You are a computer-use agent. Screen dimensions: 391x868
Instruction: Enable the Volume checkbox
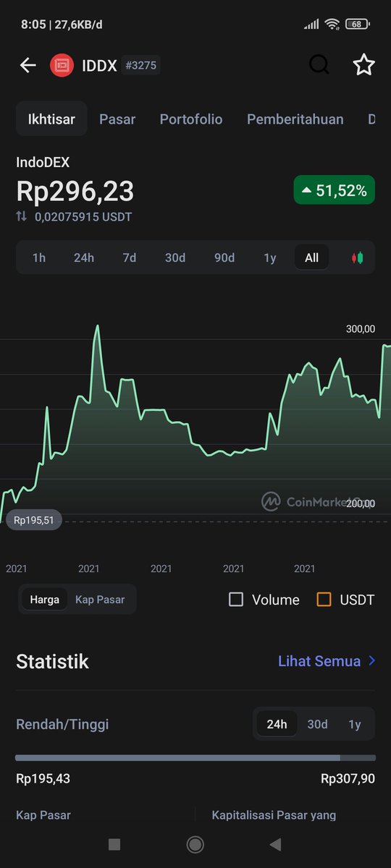click(236, 600)
